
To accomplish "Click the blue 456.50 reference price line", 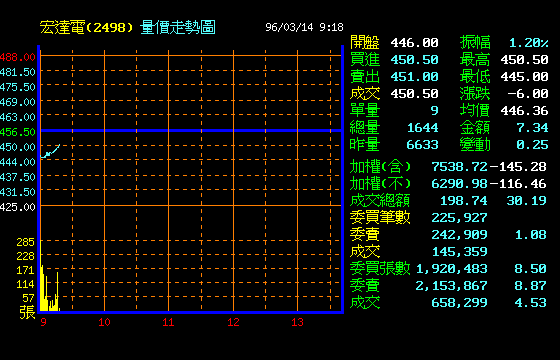I will pyautogui.click(x=191, y=131).
